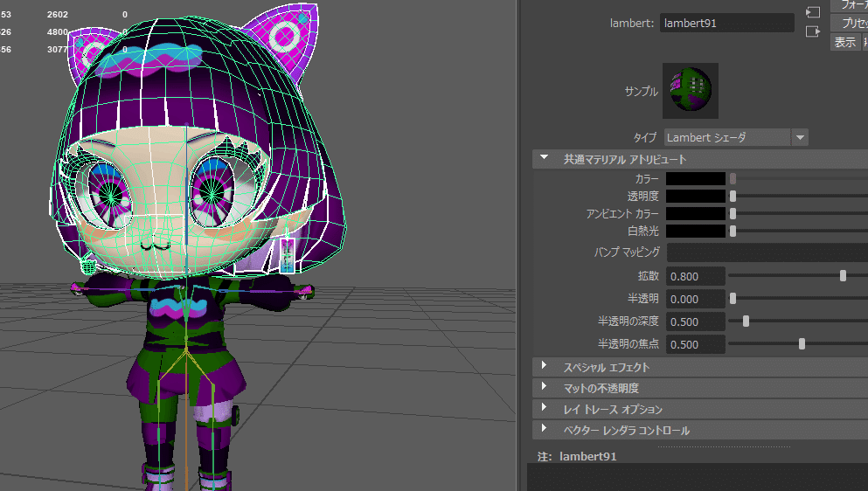The image size is (868, 491).
Task: Click the アンビエント カラー slider handle
Action: click(x=733, y=214)
